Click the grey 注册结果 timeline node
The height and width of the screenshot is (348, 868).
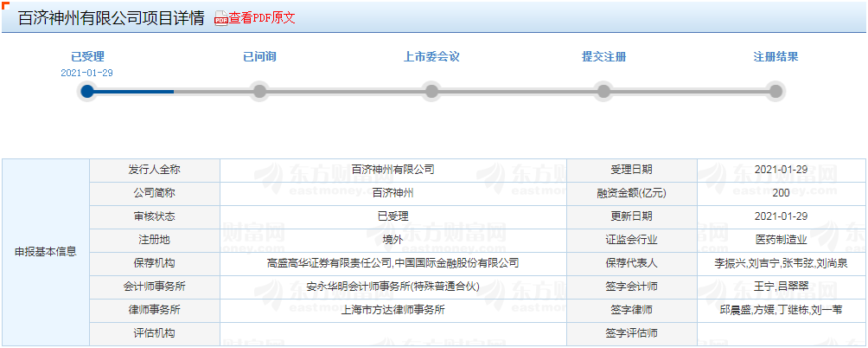775,92
